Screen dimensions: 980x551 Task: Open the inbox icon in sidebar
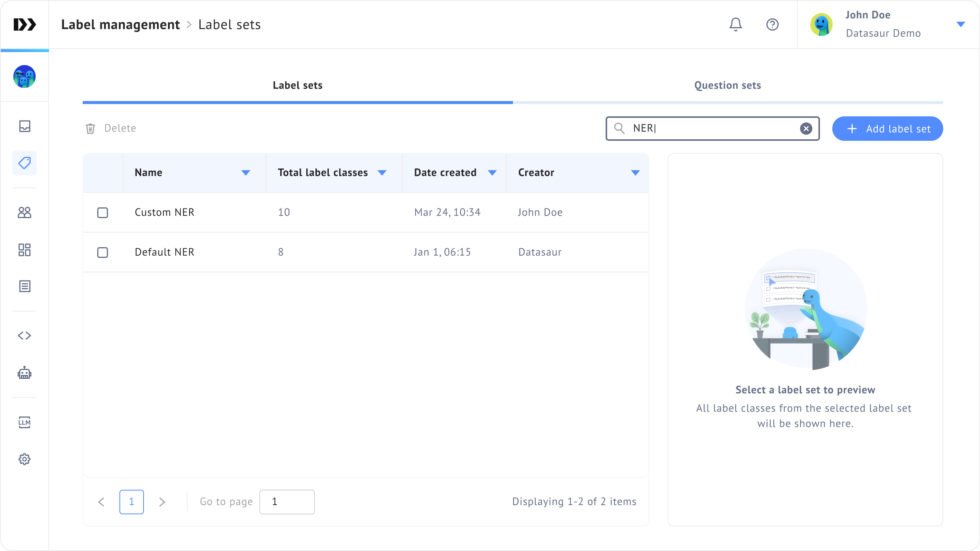pyautogui.click(x=24, y=126)
